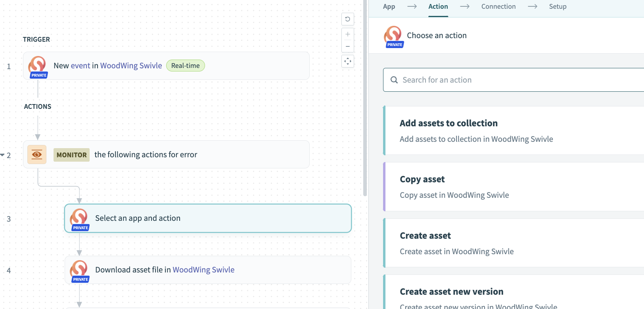
Task: Click the undo/reset canvas icon
Action: 348,19
